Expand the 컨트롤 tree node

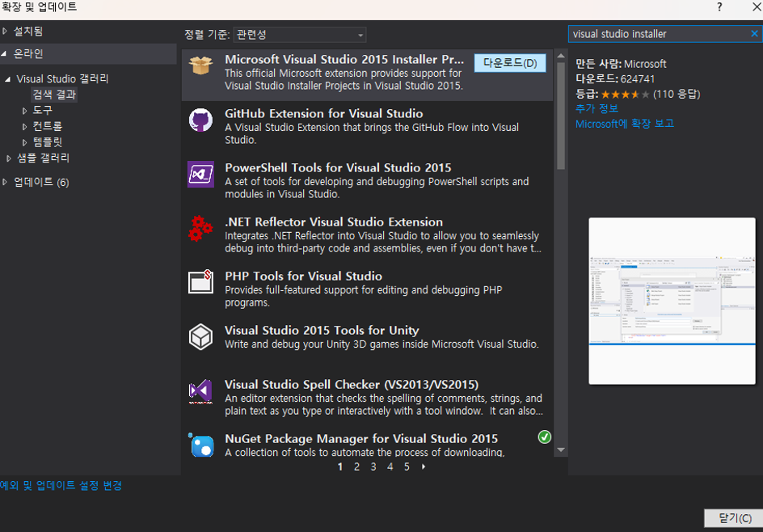click(24, 127)
